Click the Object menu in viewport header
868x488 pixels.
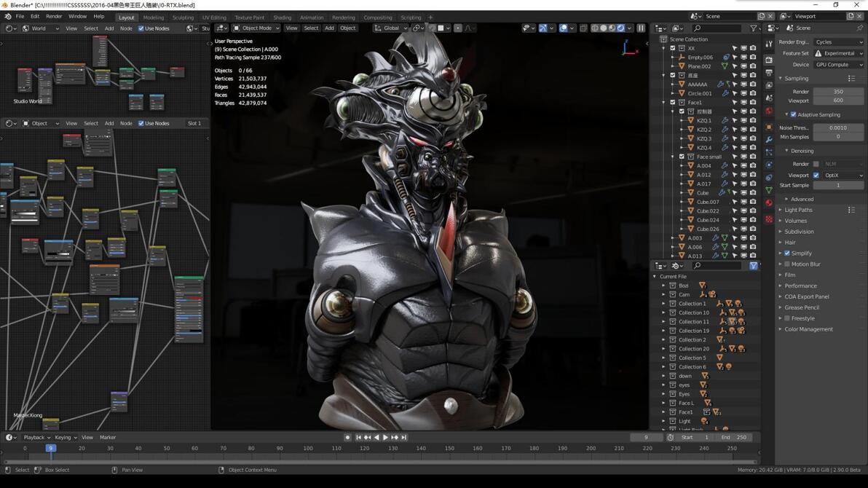tap(347, 28)
